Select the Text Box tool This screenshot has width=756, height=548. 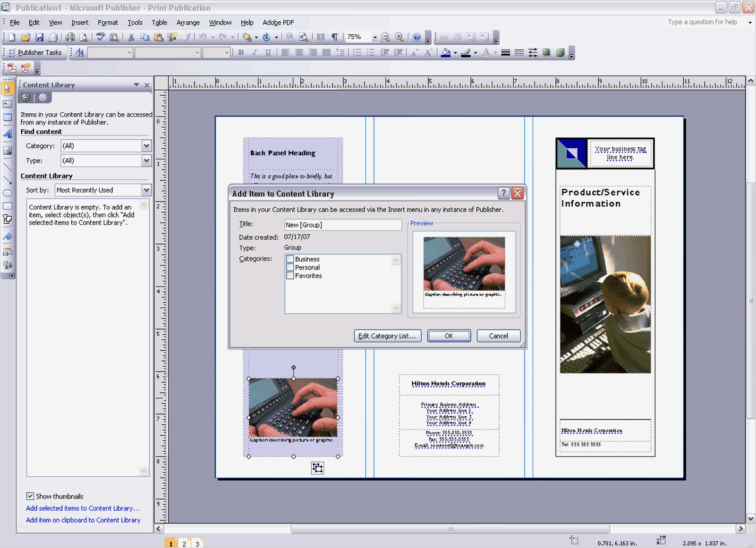pyautogui.click(x=8, y=104)
